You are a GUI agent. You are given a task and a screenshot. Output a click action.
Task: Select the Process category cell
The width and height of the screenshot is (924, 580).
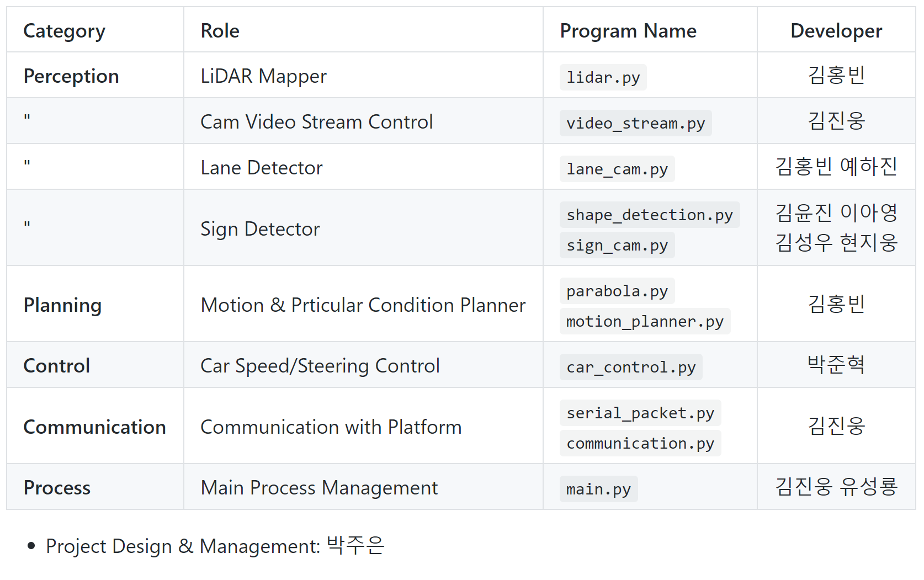[95, 487]
